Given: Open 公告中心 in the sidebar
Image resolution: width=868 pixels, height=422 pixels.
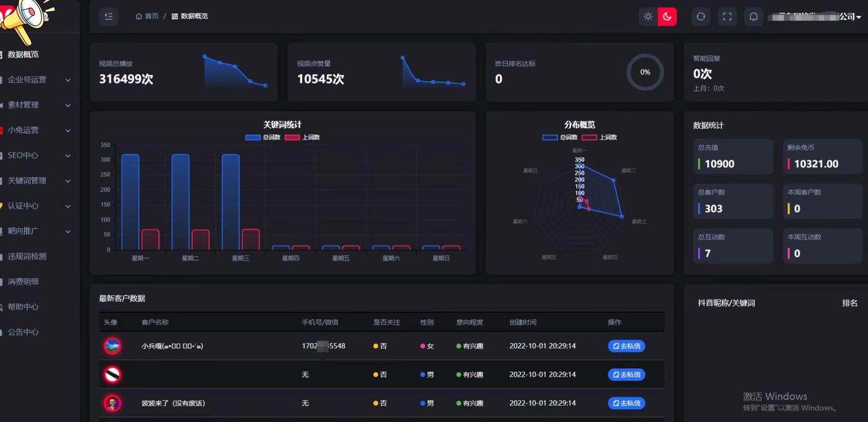Looking at the screenshot, I should pos(23,332).
